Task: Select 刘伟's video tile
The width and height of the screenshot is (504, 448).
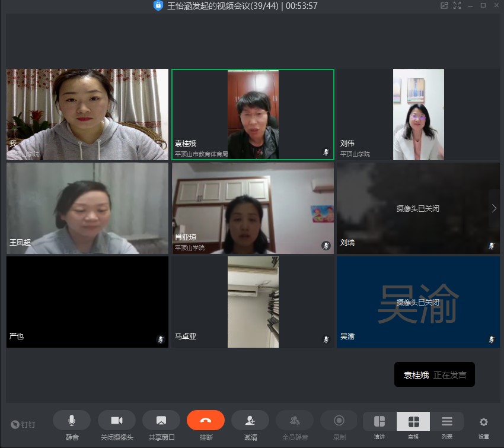Action: coord(418,115)
